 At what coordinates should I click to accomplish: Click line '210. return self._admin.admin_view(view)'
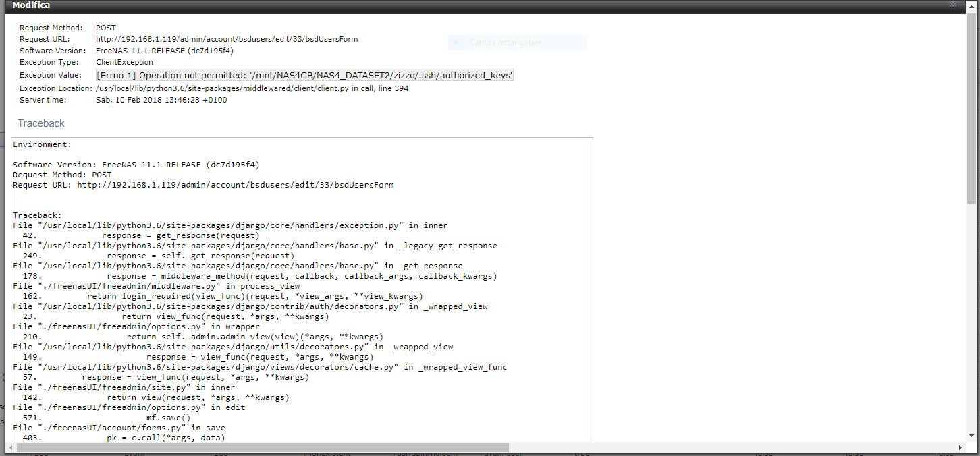pos(203,337)
